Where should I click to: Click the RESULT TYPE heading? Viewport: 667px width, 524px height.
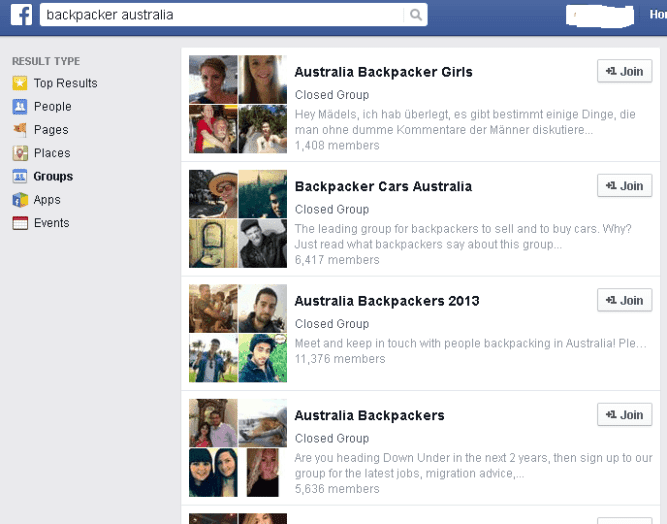(46, 61)
